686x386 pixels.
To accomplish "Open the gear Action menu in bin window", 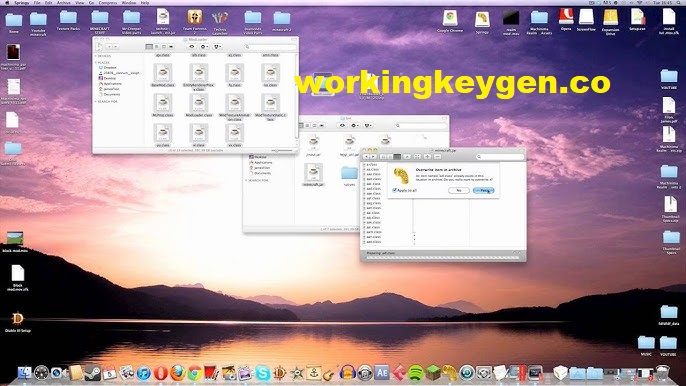I will [x=355, y=126].
